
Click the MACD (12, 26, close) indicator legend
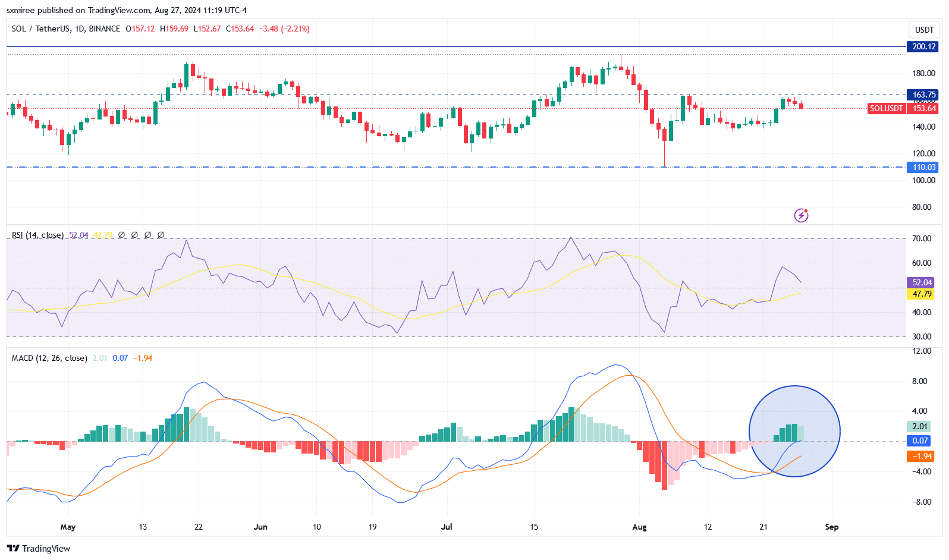pos(49,358)
